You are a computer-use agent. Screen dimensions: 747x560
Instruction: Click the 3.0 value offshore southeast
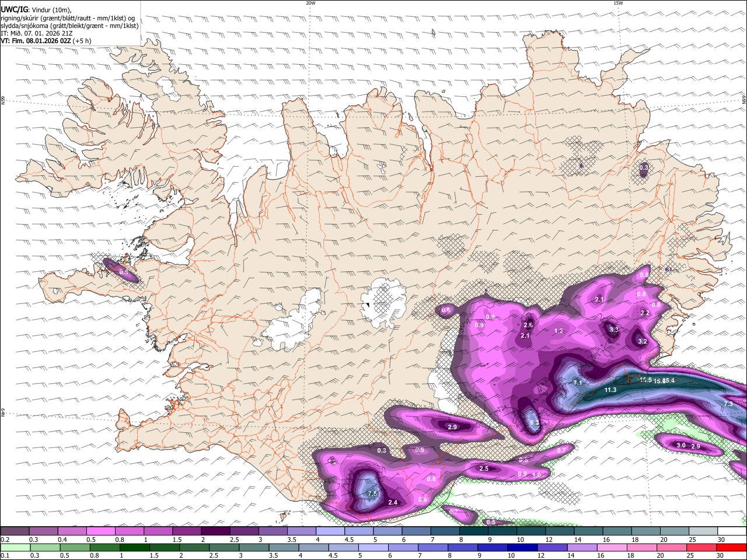680,445
